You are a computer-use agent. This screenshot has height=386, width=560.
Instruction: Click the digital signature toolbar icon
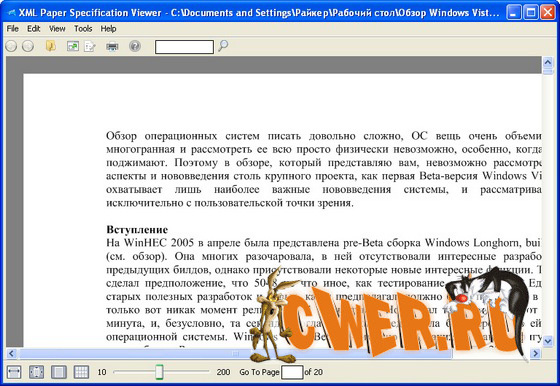coord(73,46)
